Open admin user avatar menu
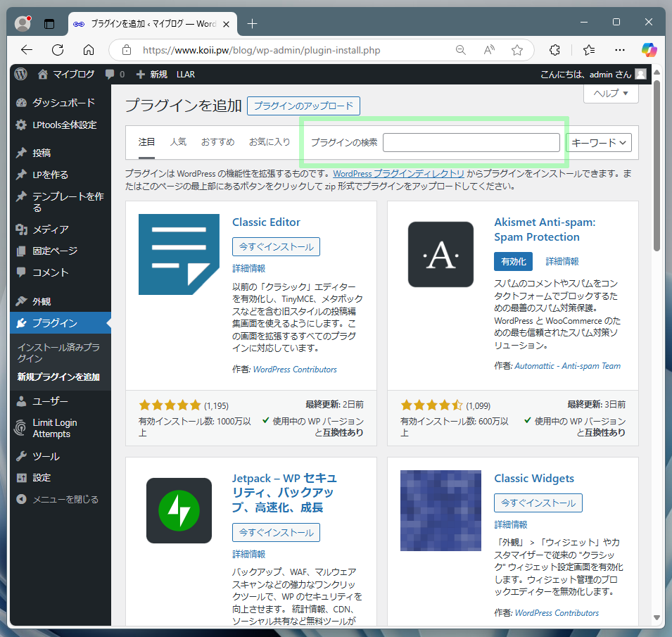This screenshot has height=637, width=672. (640, 74)
